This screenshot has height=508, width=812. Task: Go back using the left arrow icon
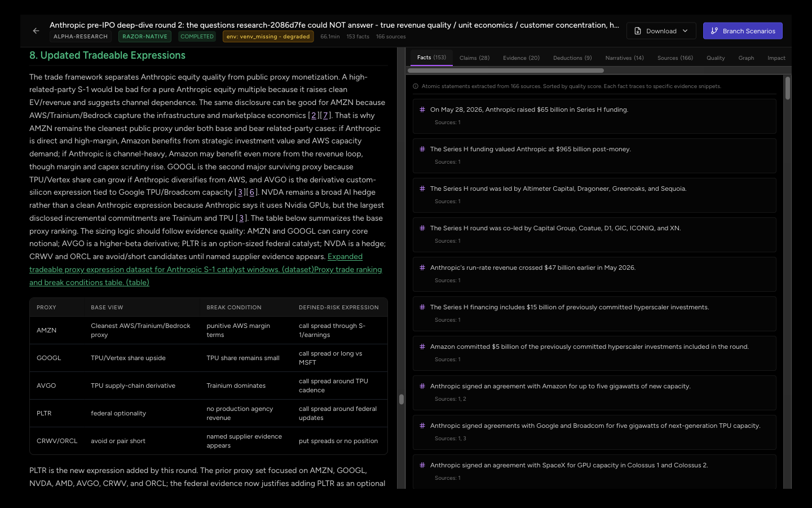pos(36,31)
